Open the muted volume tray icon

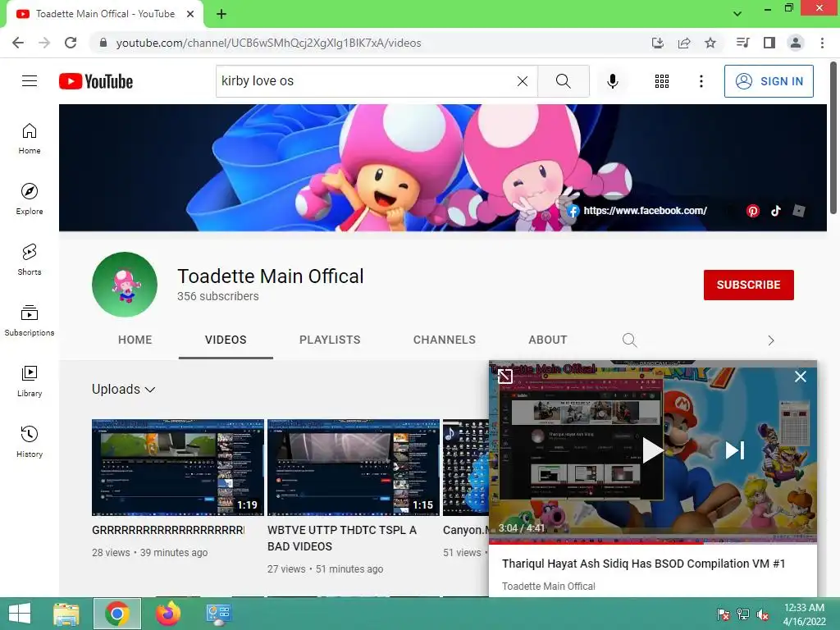tap(762, 614)
